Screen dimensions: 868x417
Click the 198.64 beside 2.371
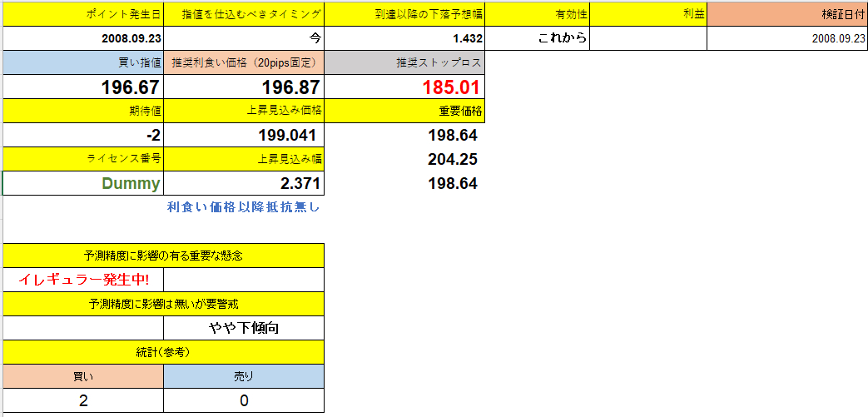pos(452,183)
